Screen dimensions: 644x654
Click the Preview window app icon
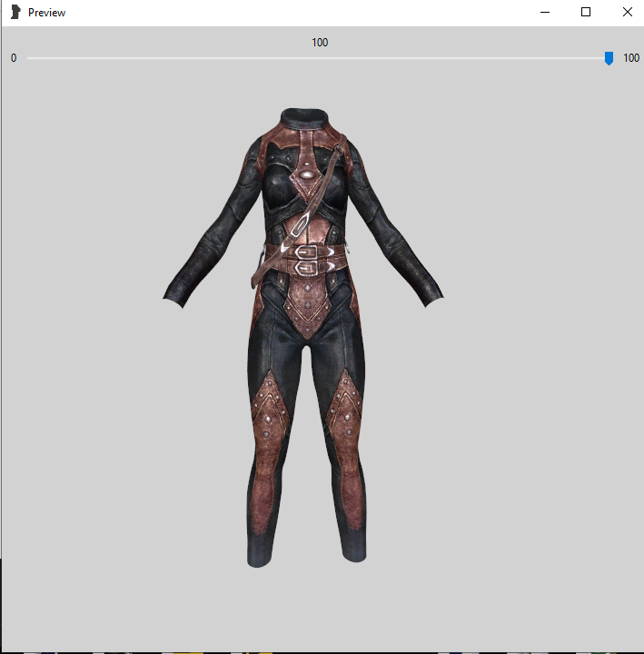tap(15, 12)
